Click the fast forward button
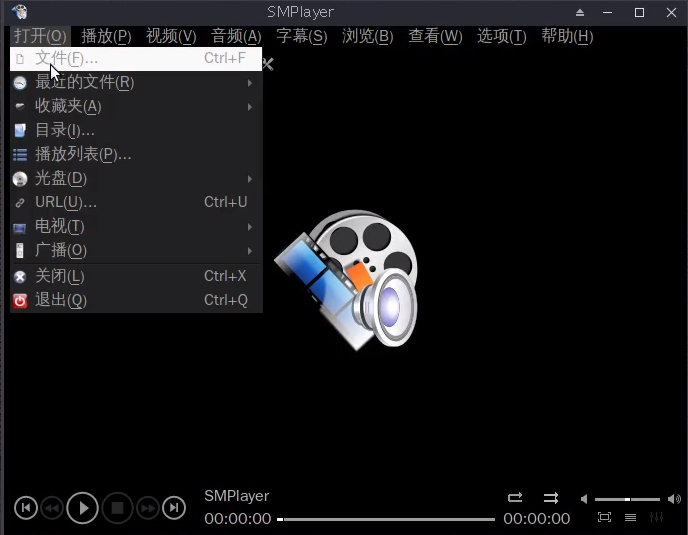Image resolution: width=688 pixels, height=535 pixels. pyautogui.click(x=147, y=508)
